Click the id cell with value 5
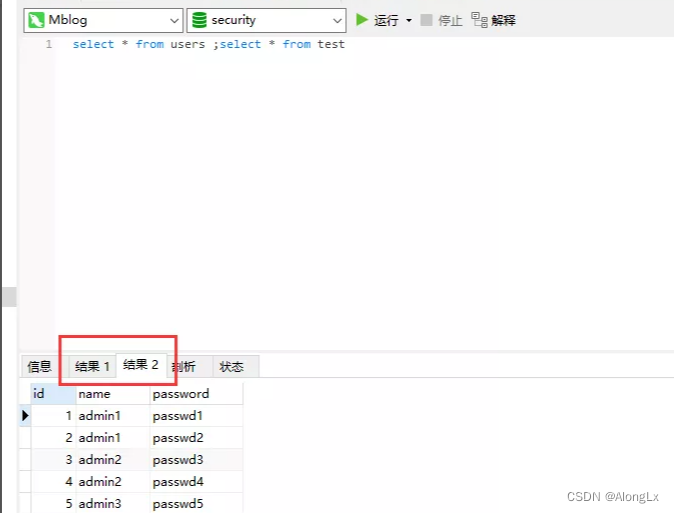Viewport: 674px width, 513px height. [53, 503]
